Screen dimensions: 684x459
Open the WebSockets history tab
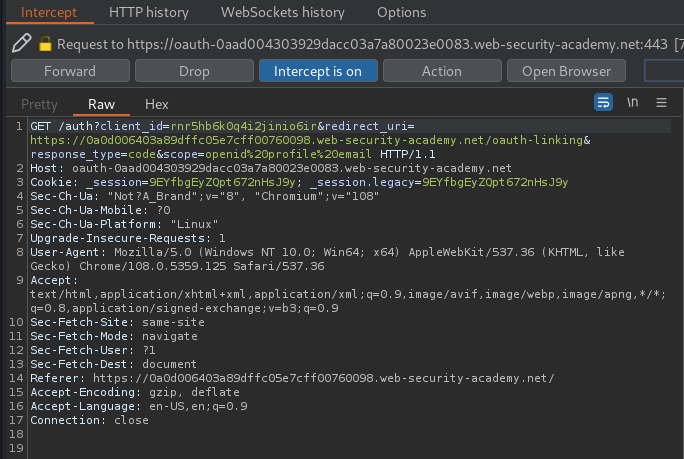[x=283, y=12]
